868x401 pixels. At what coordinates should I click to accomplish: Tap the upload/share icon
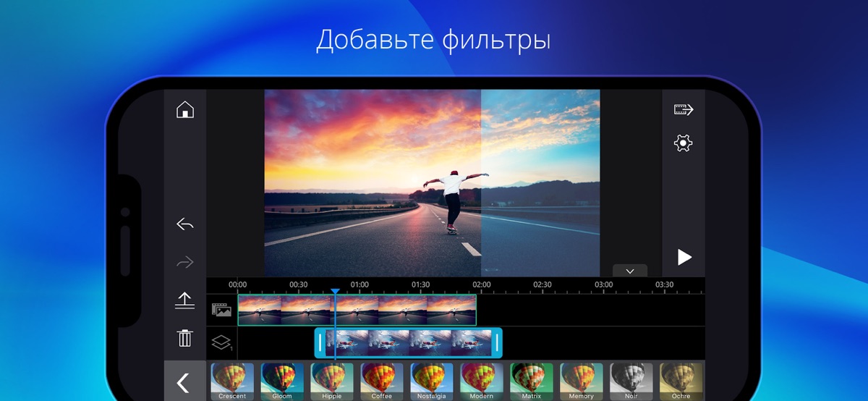pyautogui.click(x=185, y=300)
